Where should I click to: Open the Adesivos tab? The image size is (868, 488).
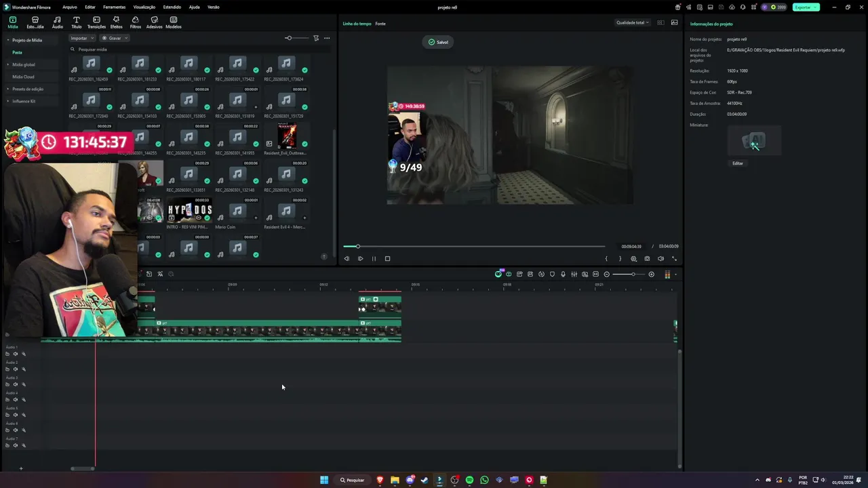(154, 22)
